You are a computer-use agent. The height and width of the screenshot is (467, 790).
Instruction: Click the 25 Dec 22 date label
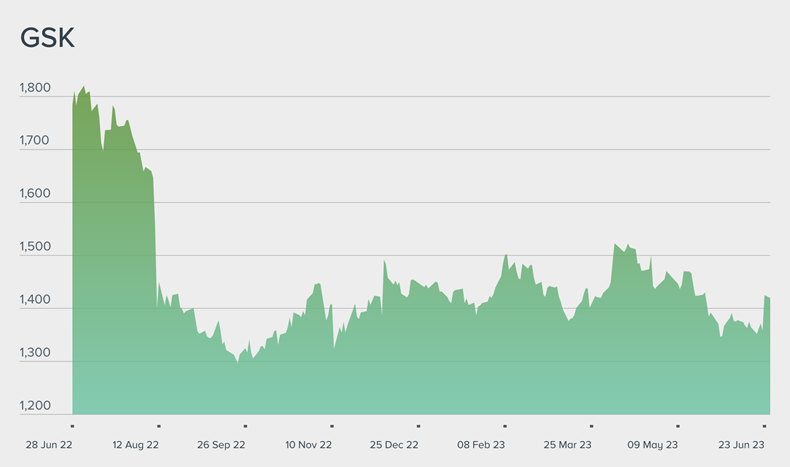pyautogui.click(x=395, y=445)
